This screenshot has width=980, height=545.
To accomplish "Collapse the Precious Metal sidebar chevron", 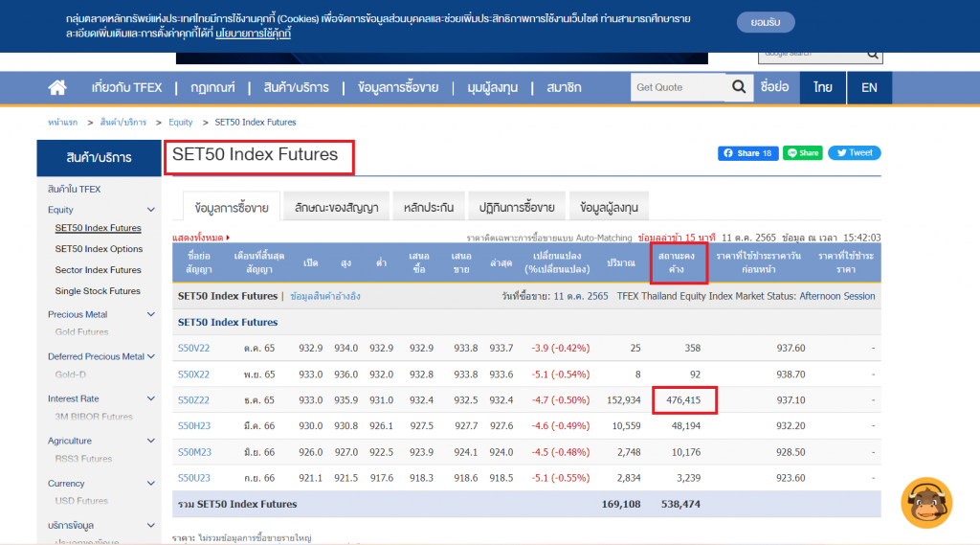I will (x=150, y=314).
